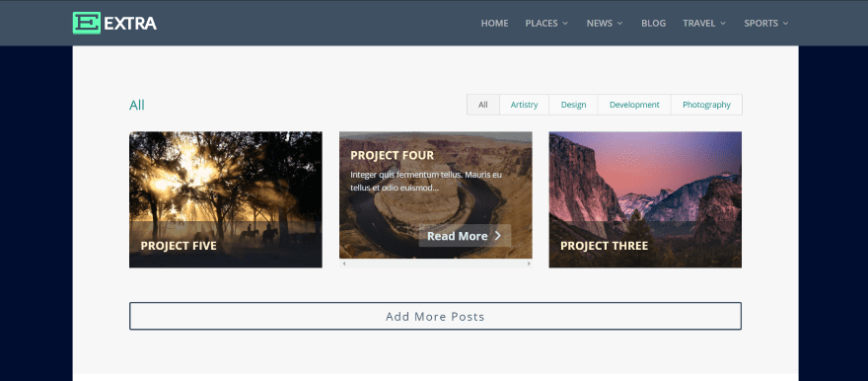This screenshot has width=868, height=381.
Task: Click the arrow icon beside Read More
Action: pos(498,236)
